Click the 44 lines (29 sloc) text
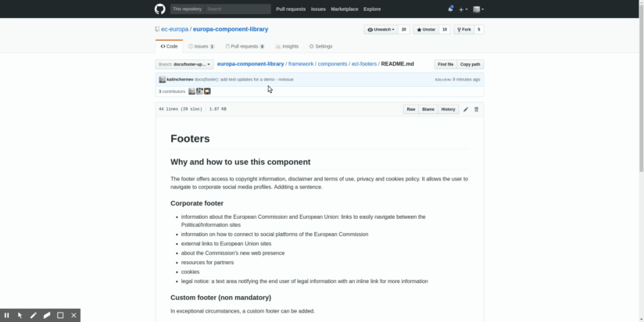The width and height of the screenshot is (644, 322). pos(181,109)
